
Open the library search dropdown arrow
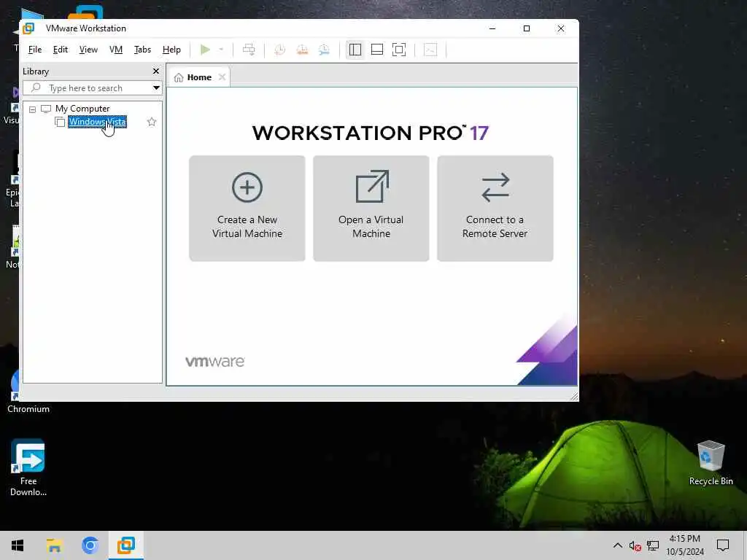[156, 88]
